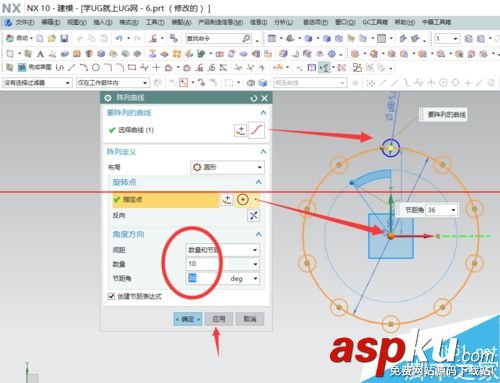Viewport: 500px width, 383px height.
Task: Click the 取消 (Cancel) button
Action: point(250,319)
